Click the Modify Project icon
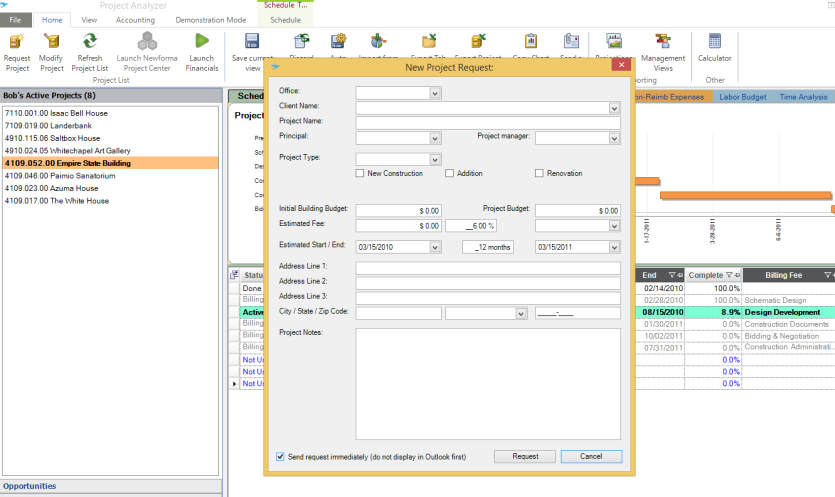 coord(52,42)
